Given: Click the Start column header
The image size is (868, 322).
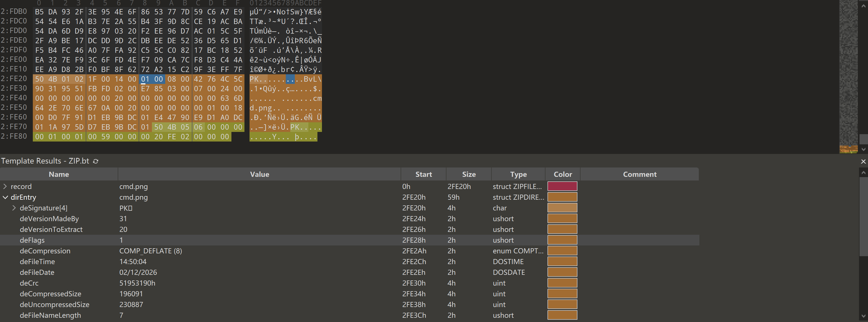Looking at the screenshot, I should pyautogui.click(x=423, y=174).
